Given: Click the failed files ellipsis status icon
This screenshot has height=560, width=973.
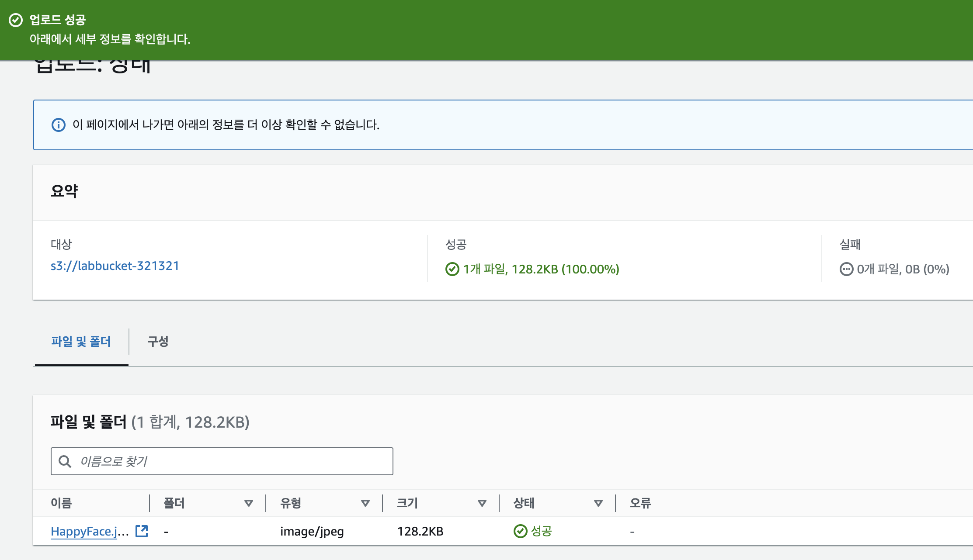Looking at the screenshot, I should tap(846, 269).
